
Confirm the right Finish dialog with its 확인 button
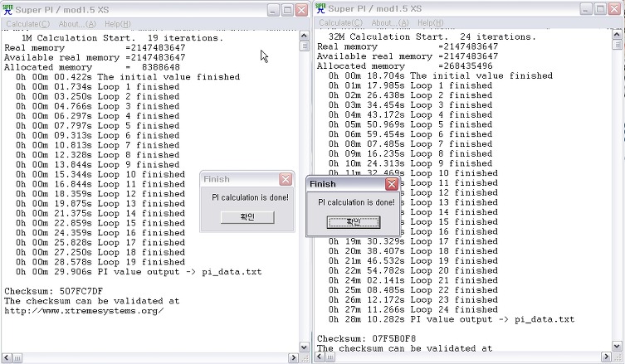pyautogui.click(x=354, y=222)
